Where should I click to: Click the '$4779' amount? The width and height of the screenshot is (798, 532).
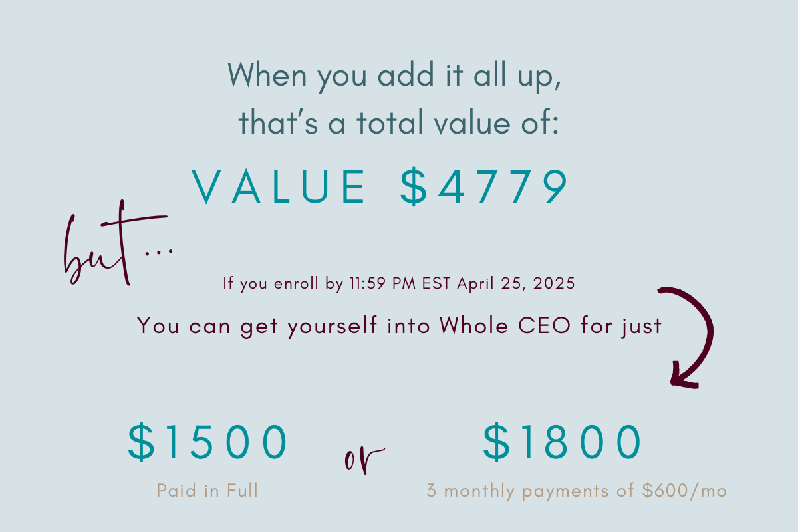coord(485,186)
